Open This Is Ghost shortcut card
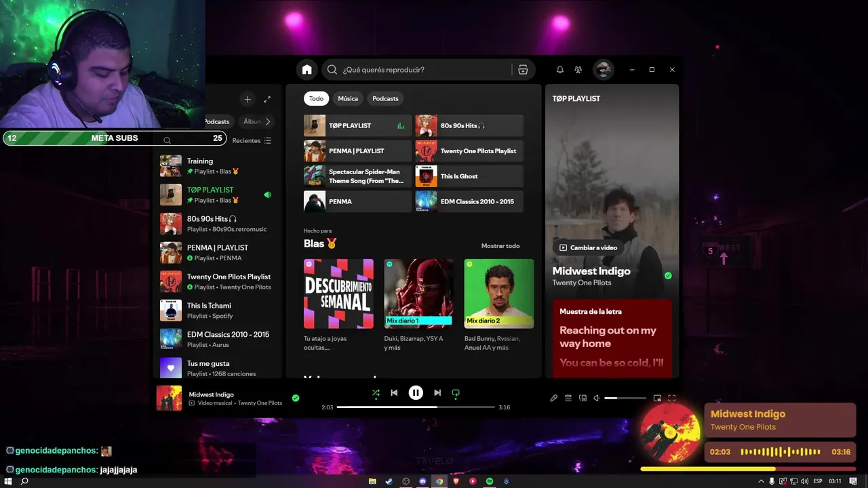Viewport: 868px width, 488px height. (469, 176)
